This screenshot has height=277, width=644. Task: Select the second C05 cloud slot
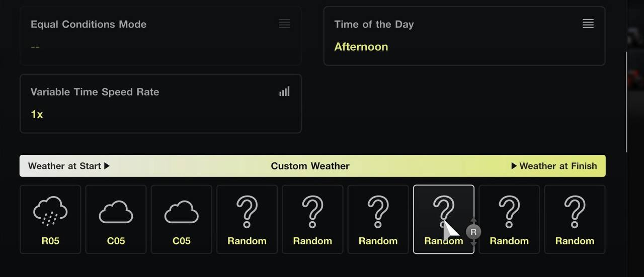pyautogui.click(x=182, y=219)
